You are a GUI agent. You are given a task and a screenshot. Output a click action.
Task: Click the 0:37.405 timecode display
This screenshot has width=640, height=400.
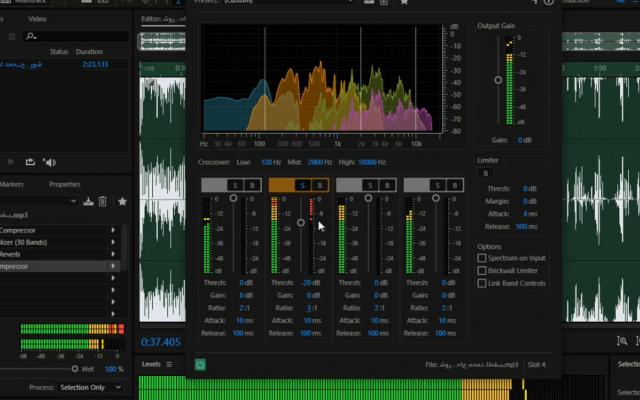(161, 342)
